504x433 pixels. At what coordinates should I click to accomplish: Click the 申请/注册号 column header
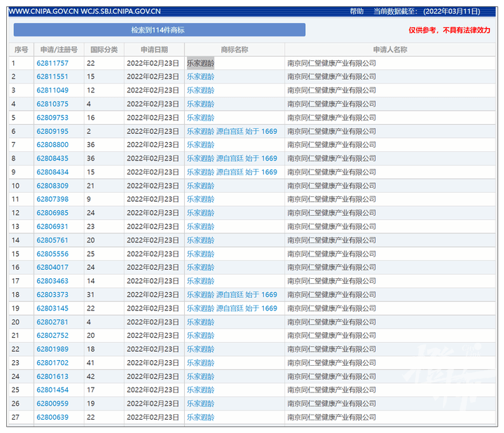coord(59,50)
